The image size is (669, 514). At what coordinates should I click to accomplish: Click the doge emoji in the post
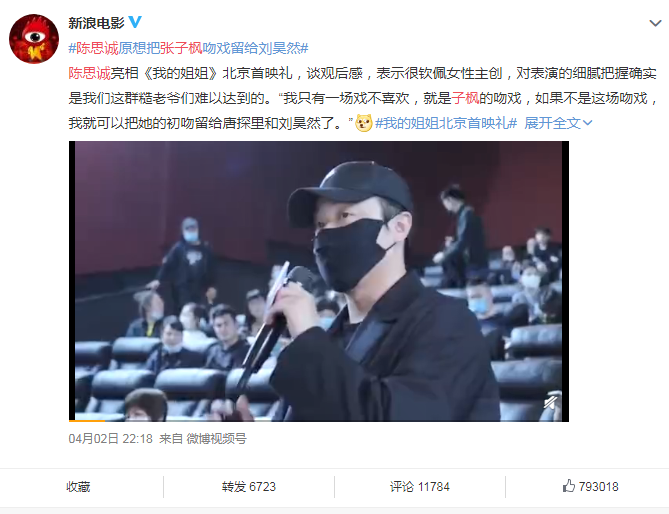tap(364, 123)
